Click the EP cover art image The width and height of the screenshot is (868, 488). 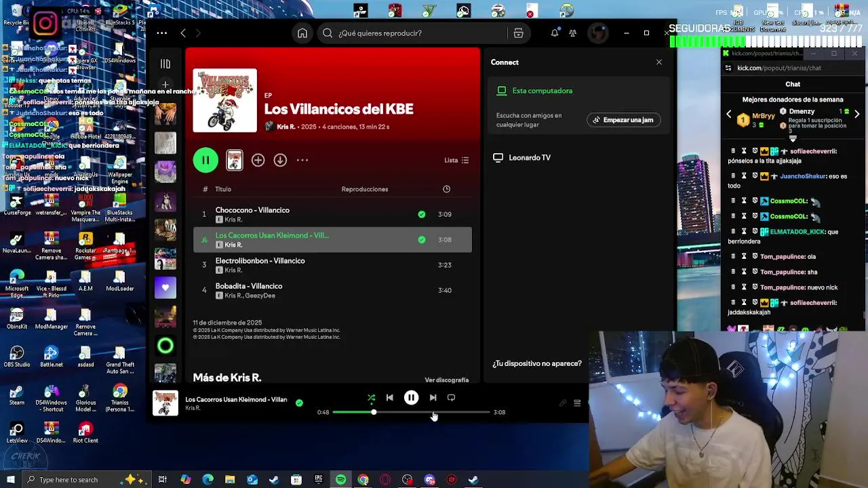click(x=225, y=100)
